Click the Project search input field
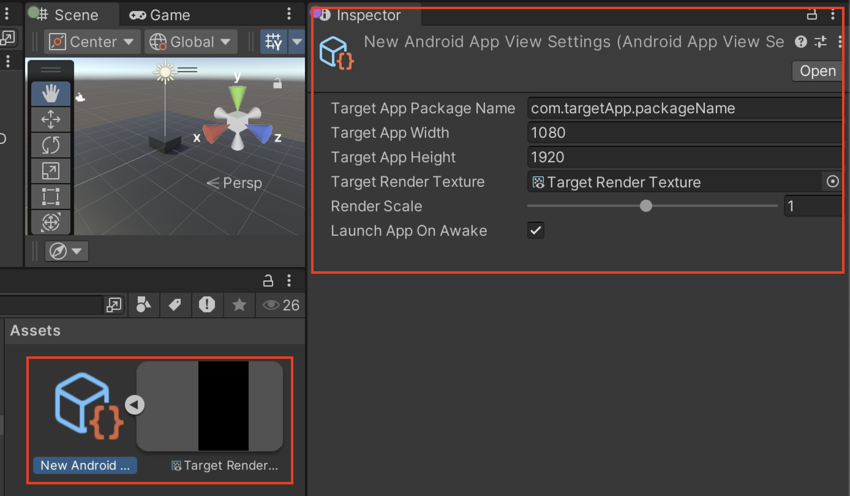The height and width of the screenshot is (496, 850). click(51, 305)
